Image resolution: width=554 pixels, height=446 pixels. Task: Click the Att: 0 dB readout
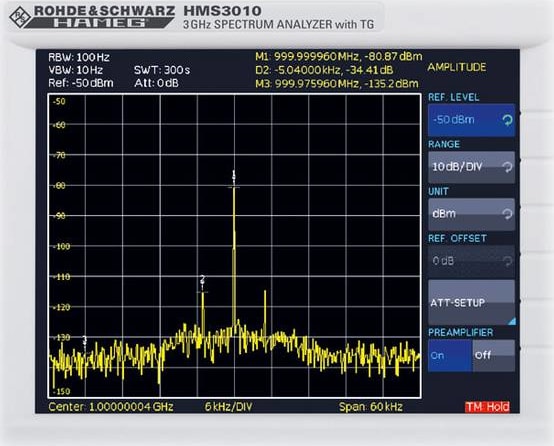[x=157, y=83]
